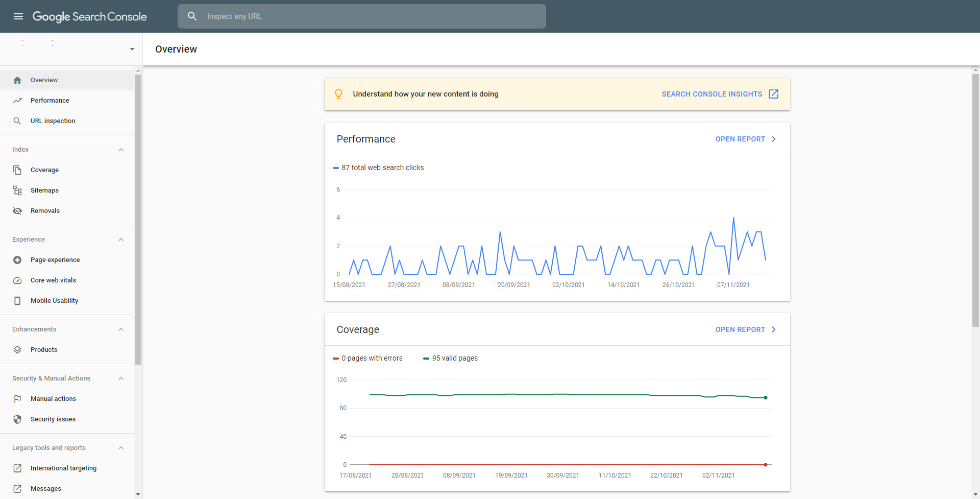Viewport: 980px width, 499px height.
Task: Click the URL inspection magnifier icon
Action: 17,121
